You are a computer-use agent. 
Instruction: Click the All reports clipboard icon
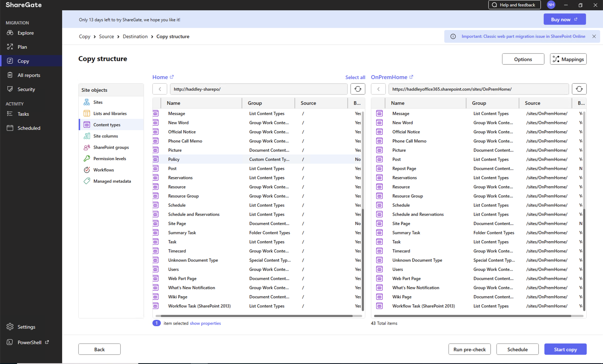click(10, 75)
